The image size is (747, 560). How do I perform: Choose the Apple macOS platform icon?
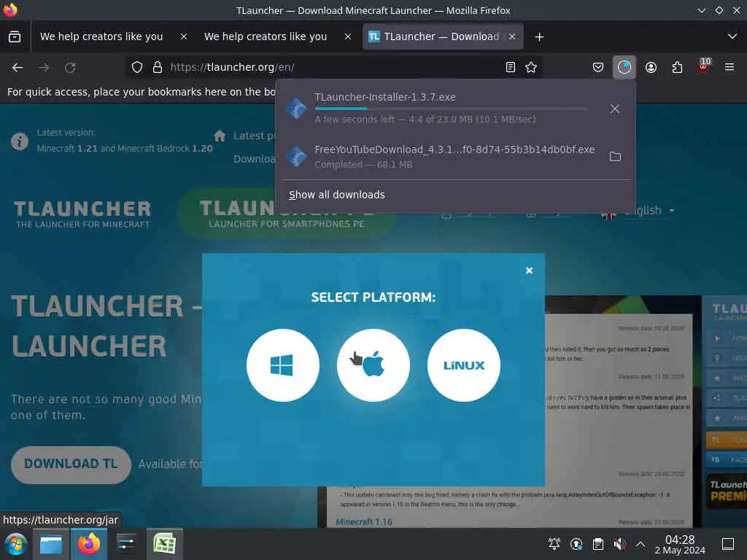click(x=373, y=365)
